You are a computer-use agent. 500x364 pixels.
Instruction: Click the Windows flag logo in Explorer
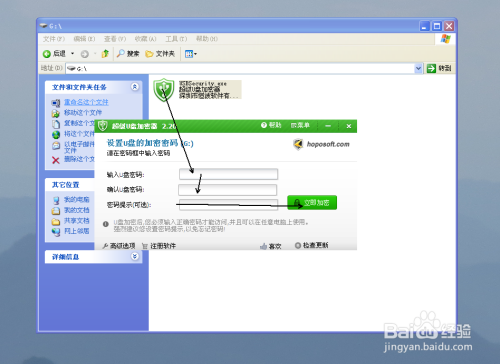pos(445,39)
